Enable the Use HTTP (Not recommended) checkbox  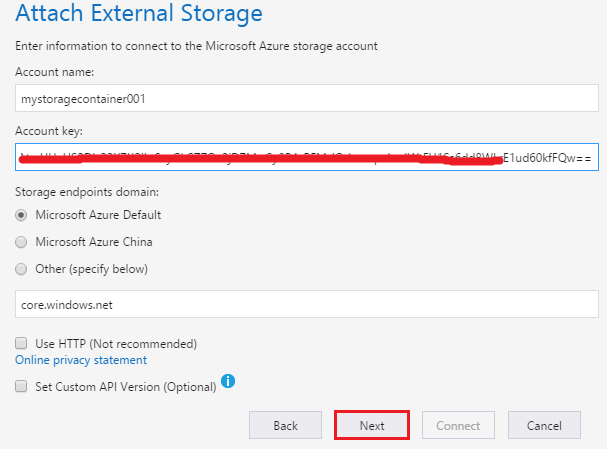(21, 344)
